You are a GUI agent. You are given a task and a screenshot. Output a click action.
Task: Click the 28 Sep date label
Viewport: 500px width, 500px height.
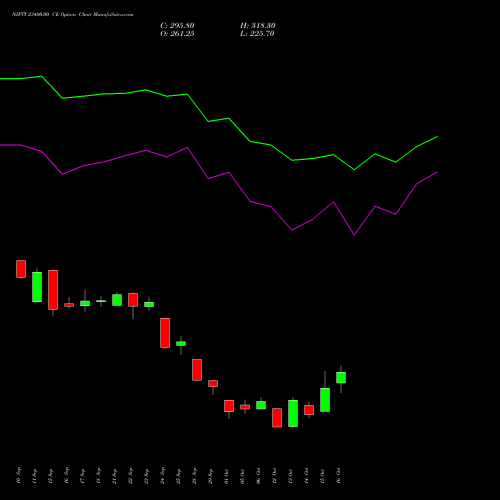pyautogui.click(x=195, y=476)
